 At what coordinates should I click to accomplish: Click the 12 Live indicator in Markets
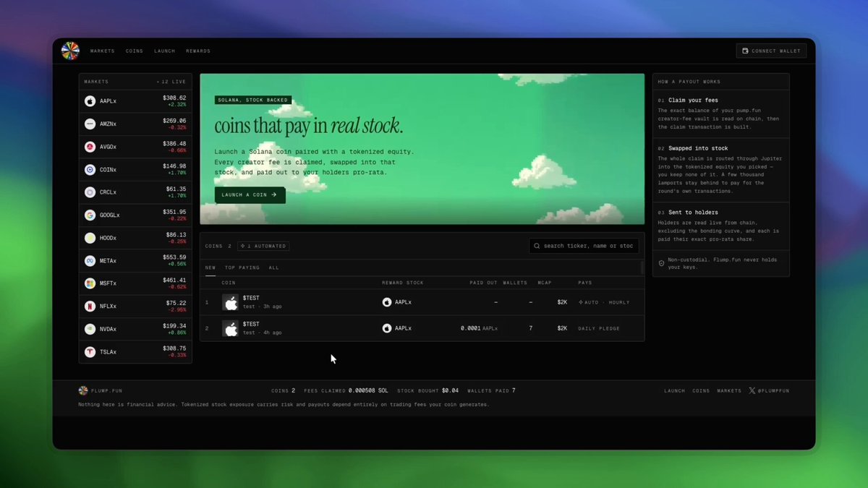point(171,82)
